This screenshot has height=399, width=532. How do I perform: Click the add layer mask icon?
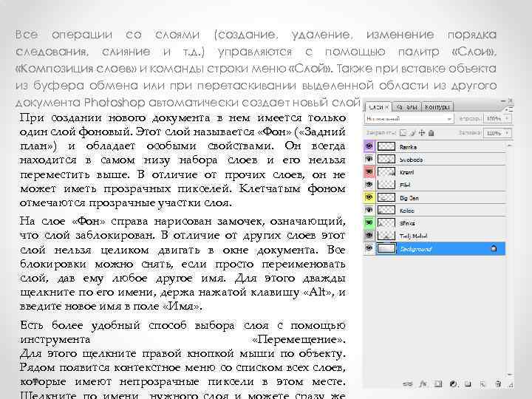coord(438,384)
